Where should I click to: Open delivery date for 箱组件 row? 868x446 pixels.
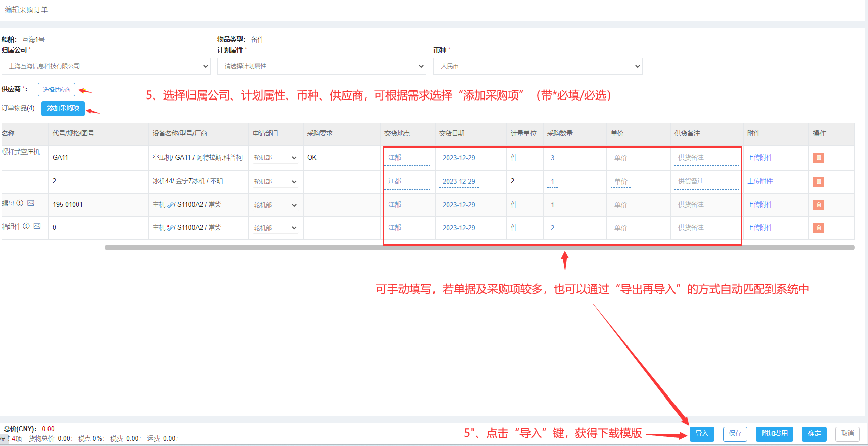click(459, 228)
